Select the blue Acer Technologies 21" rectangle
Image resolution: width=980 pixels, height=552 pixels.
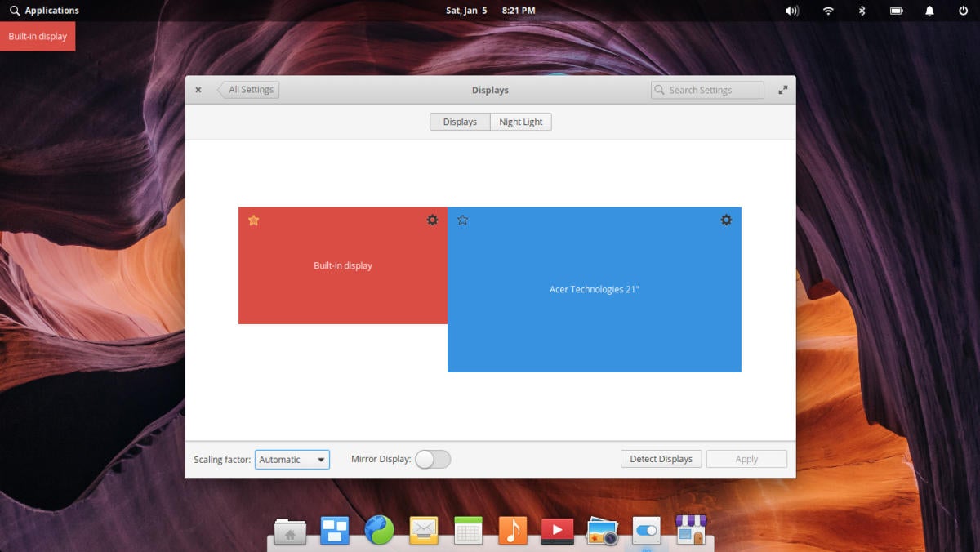[x=595, y=289]
